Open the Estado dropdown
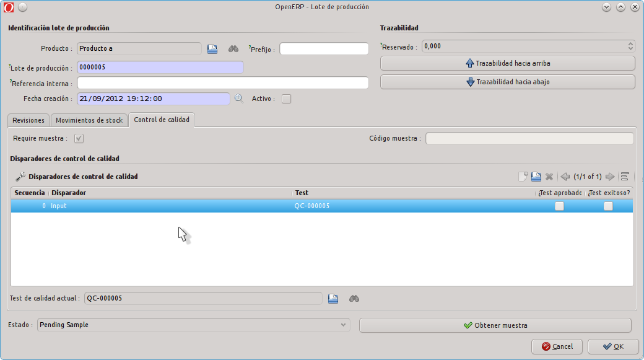 193,325
